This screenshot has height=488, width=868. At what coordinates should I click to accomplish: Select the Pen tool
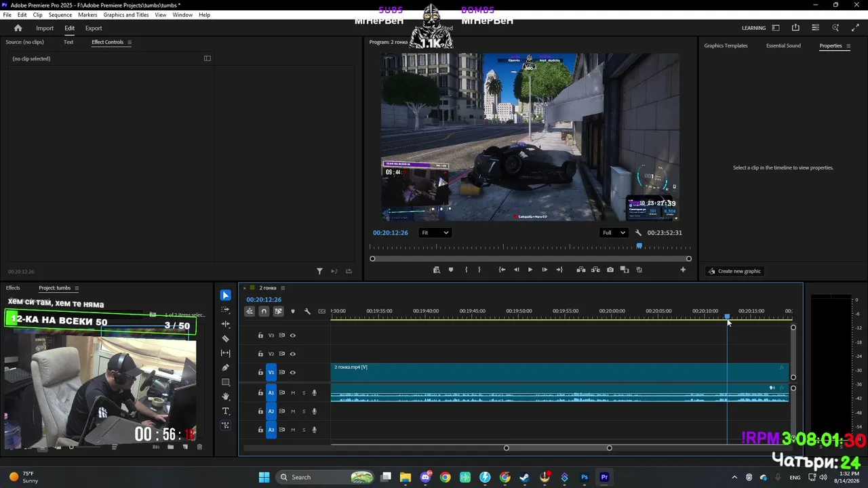226,367
